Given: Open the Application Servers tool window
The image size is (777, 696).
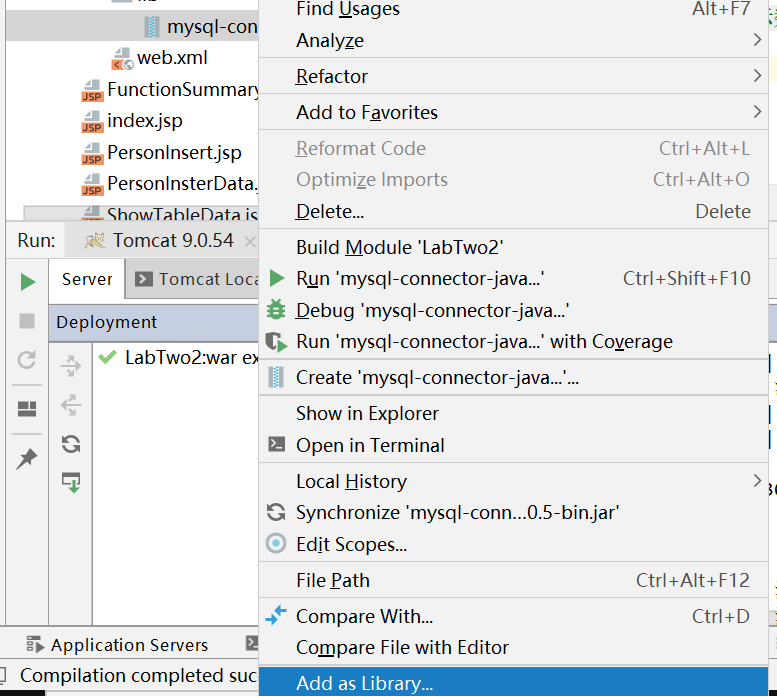Looking at the screenshot, I should tap(117, 645).
